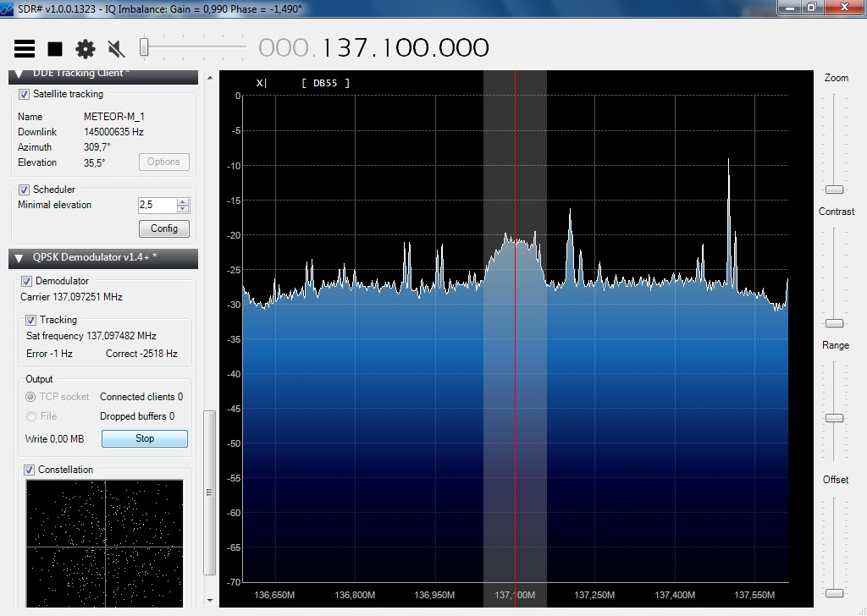This screenshot has width=867, height=616.
Task: Toggle the Scheduler checkbox
Action: coord(25,190)
